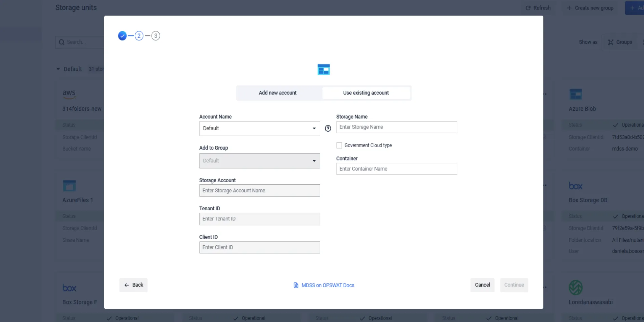This screenshot has width=644, height=322.
Task: Click the Azure Blob card icon
Action: point(575,94)
